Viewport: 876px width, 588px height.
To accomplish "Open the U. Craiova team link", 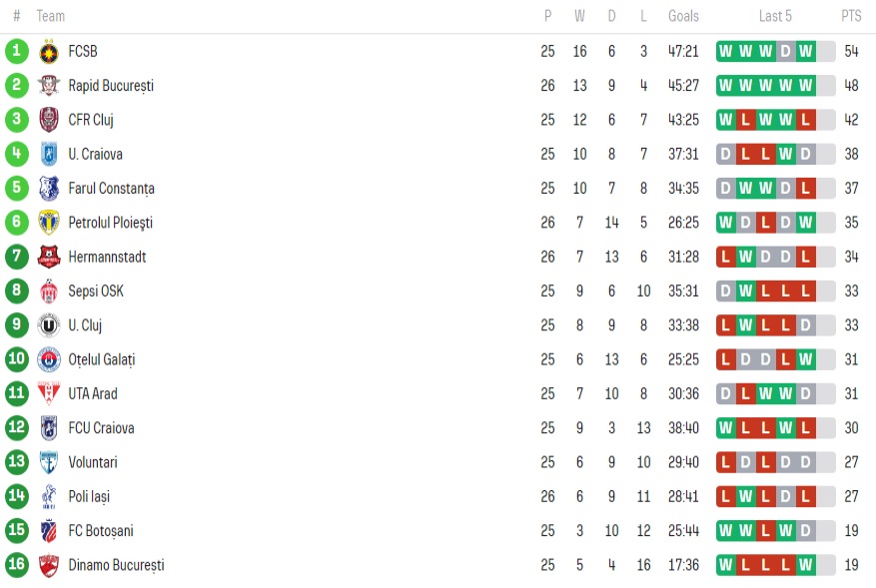I will click(x=95, y=155).
